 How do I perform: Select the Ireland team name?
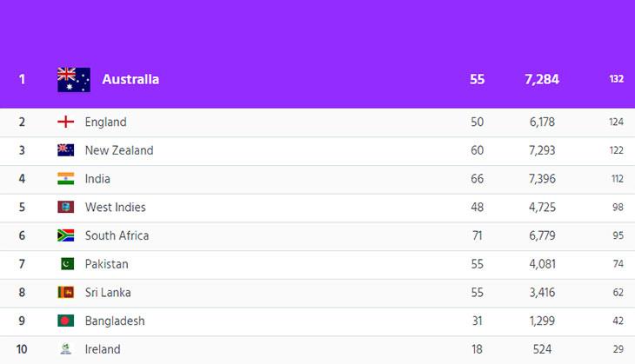coord(103,349)
